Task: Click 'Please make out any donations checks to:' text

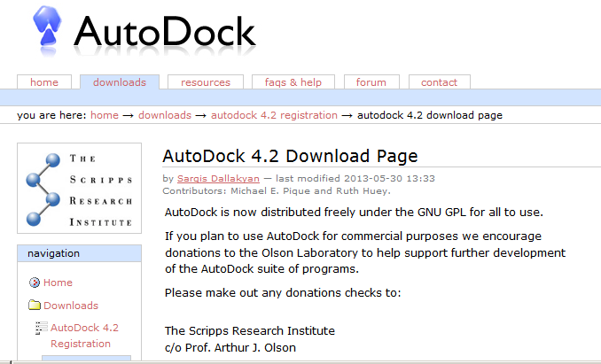Action: pyautogui.click(x=283, y=293)
